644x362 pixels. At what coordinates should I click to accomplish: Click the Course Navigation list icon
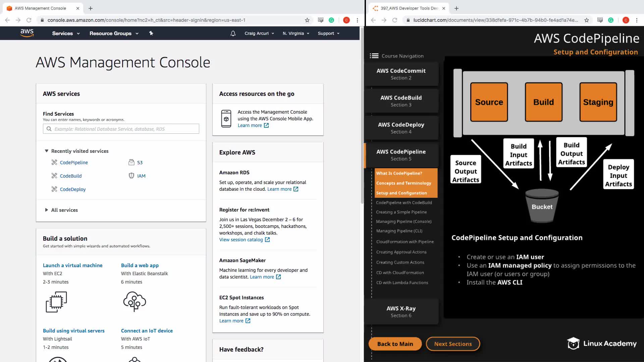pyautogui.click(x=374, y=56)
